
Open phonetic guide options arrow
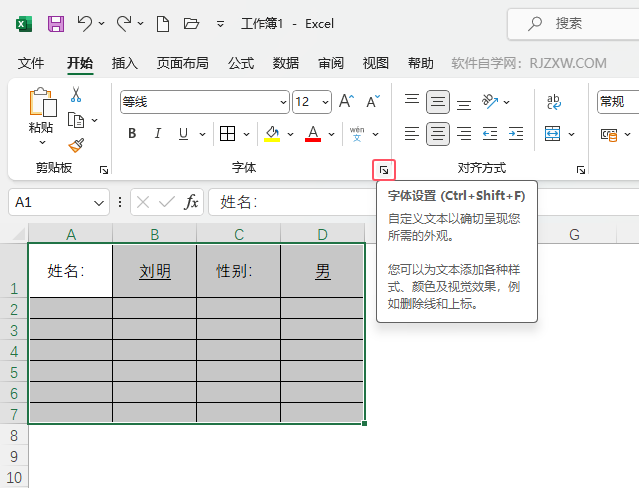click(376, 134)
